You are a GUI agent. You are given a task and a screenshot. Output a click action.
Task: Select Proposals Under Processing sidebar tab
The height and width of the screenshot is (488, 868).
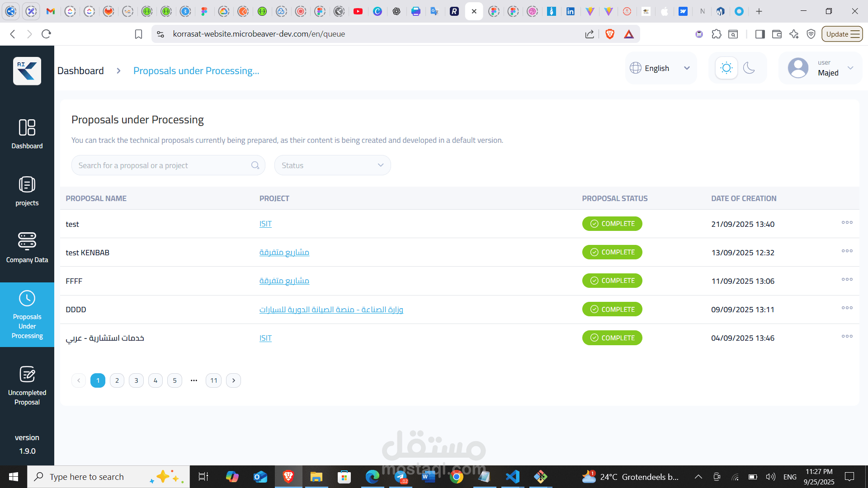27,315
